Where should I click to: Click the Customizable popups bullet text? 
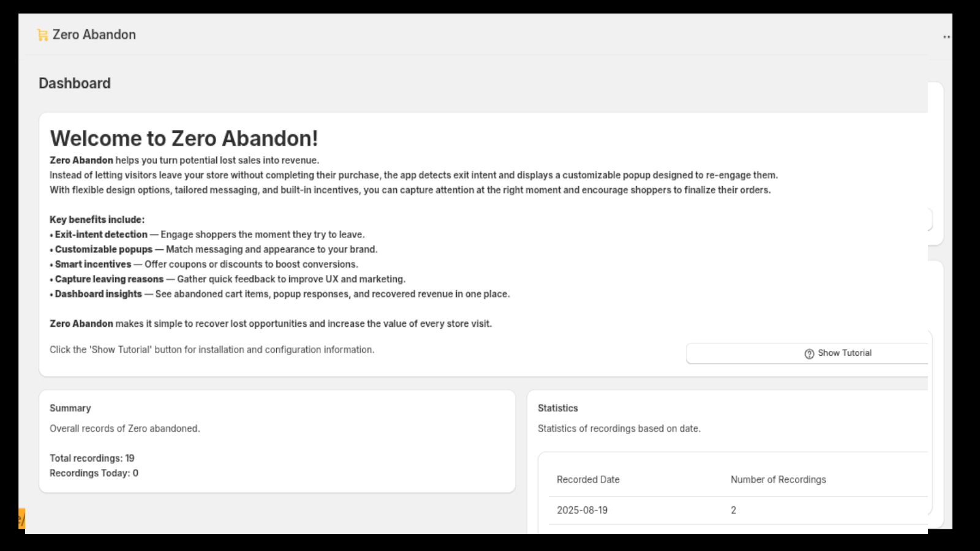pyautogui.click(x=103, y=249)
